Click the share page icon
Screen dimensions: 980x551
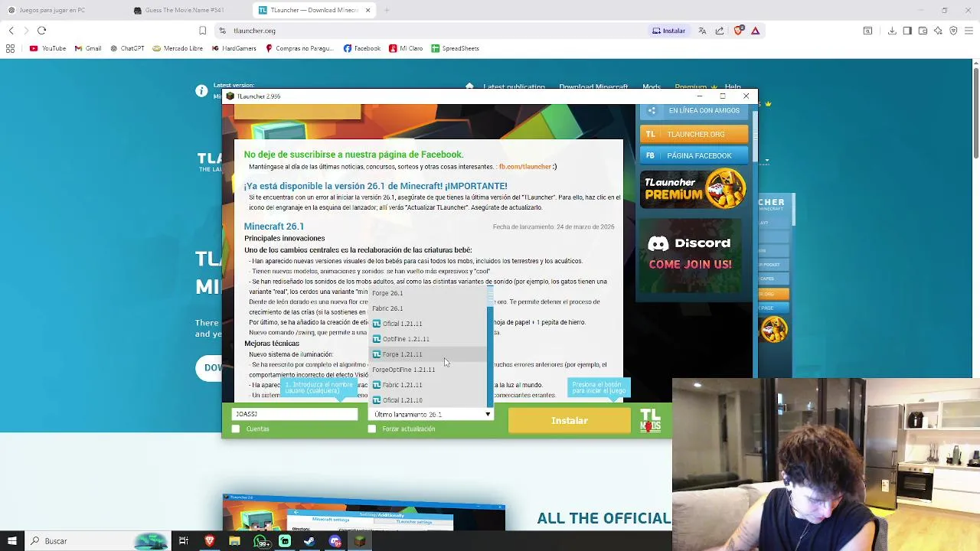tap(720, 31)
